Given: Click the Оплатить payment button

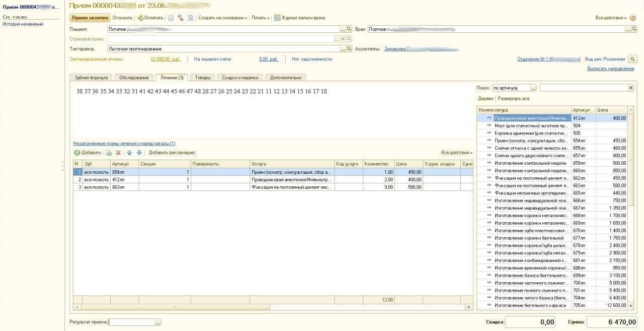Looking at the screenshot, I should (x=150, y=18).
